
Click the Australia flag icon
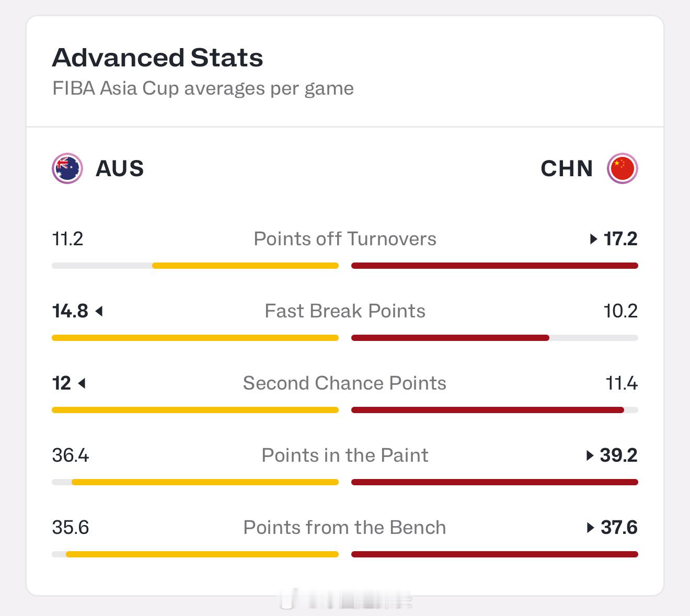click(67, 168)
